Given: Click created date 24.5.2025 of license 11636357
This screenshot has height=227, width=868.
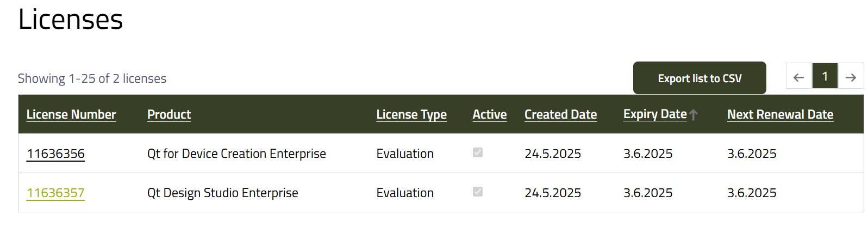Looking at the screenshot, I should click(553, 193).
